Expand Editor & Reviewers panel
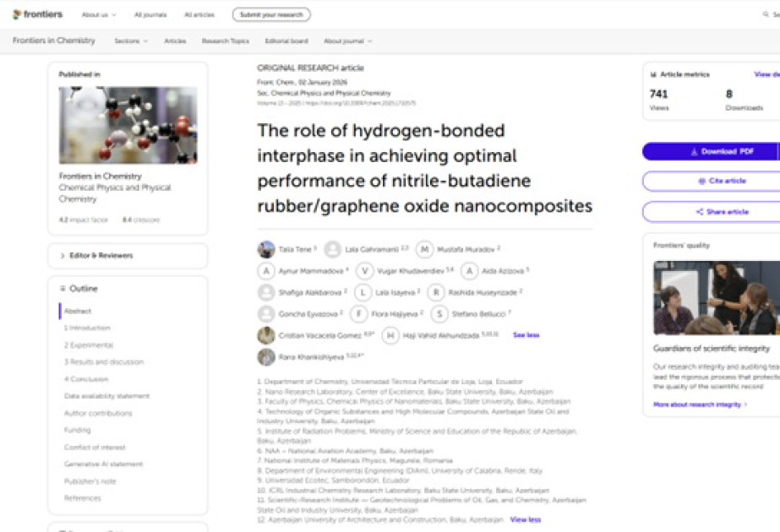Viewport: 780px width, 532px height. (128, 256)
